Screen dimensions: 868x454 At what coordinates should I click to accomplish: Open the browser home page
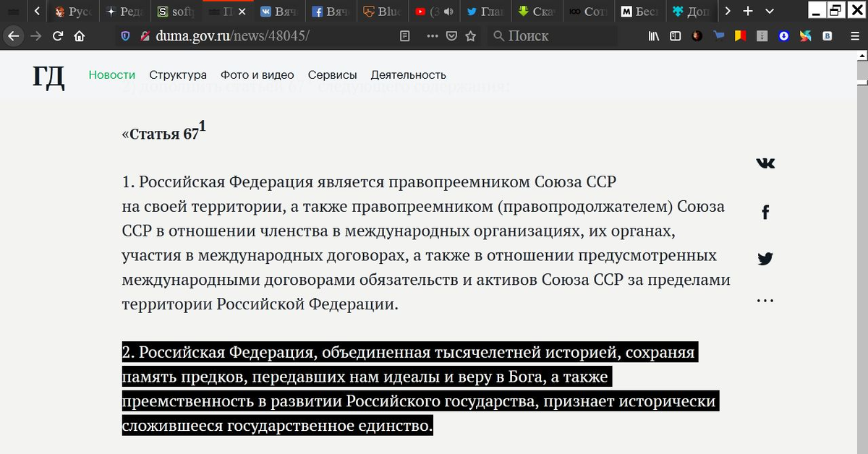click(80, 35)
